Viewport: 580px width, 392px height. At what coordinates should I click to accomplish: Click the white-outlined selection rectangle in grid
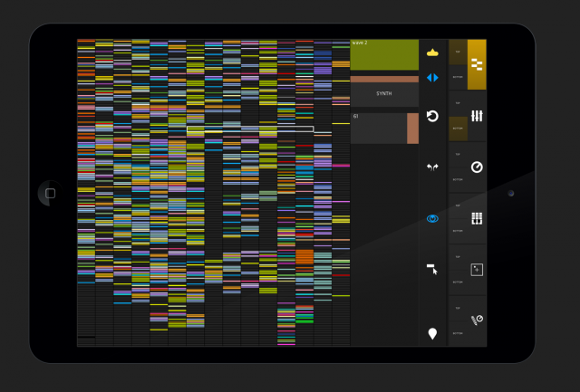pyautogui.click(x=250, y=129)
